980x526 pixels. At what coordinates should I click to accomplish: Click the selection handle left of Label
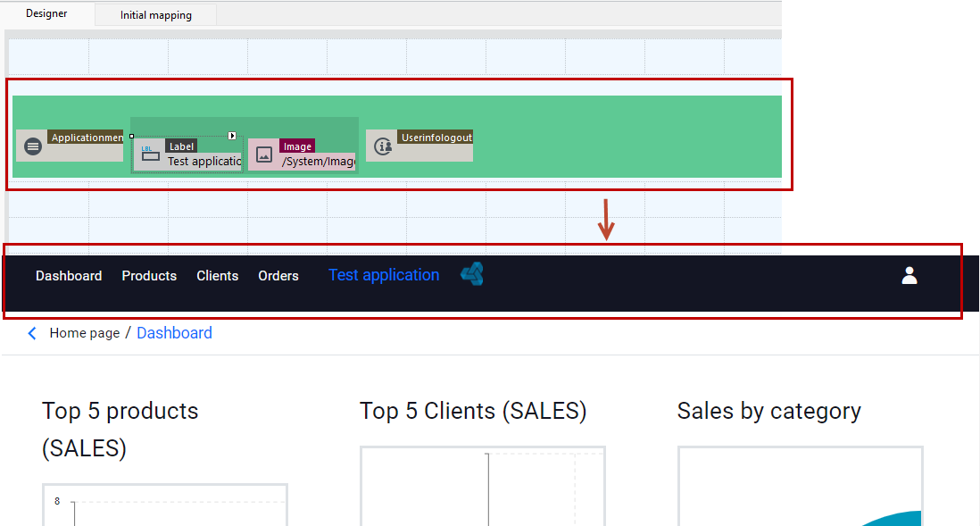tap(131, 136)
